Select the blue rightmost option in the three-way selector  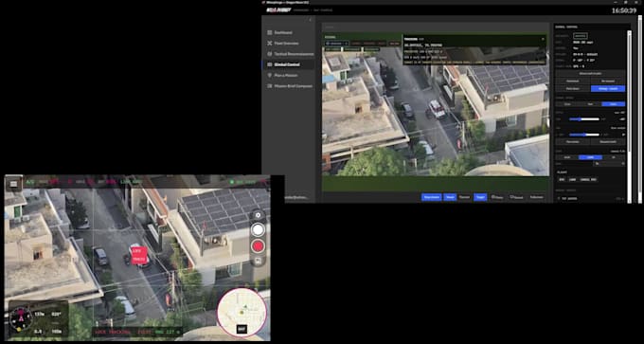pyautogui.click(x=614, y=104)
